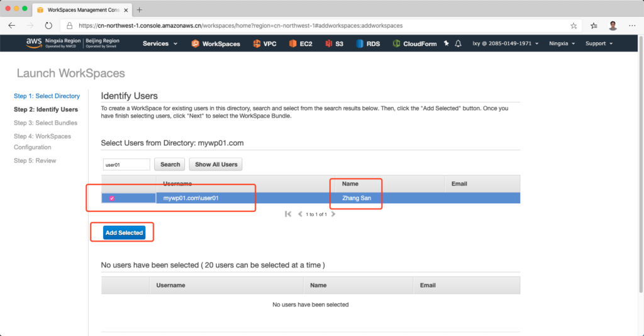Click the Add Selected button

coord(124,233)
